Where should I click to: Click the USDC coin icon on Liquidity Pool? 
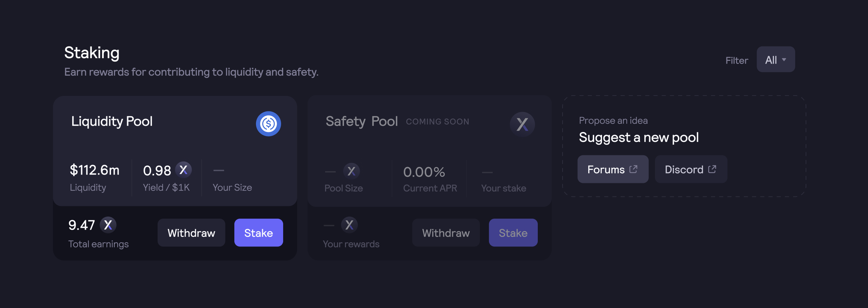(268, 124)
